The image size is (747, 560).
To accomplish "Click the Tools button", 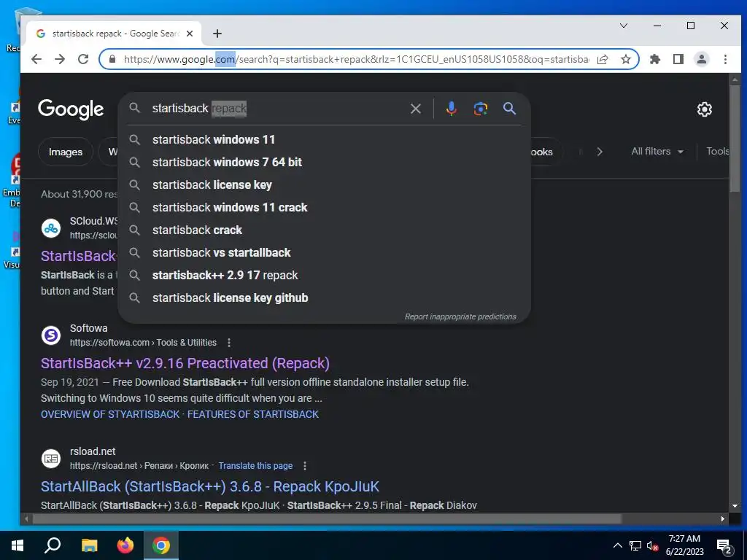I will point(717,152).
